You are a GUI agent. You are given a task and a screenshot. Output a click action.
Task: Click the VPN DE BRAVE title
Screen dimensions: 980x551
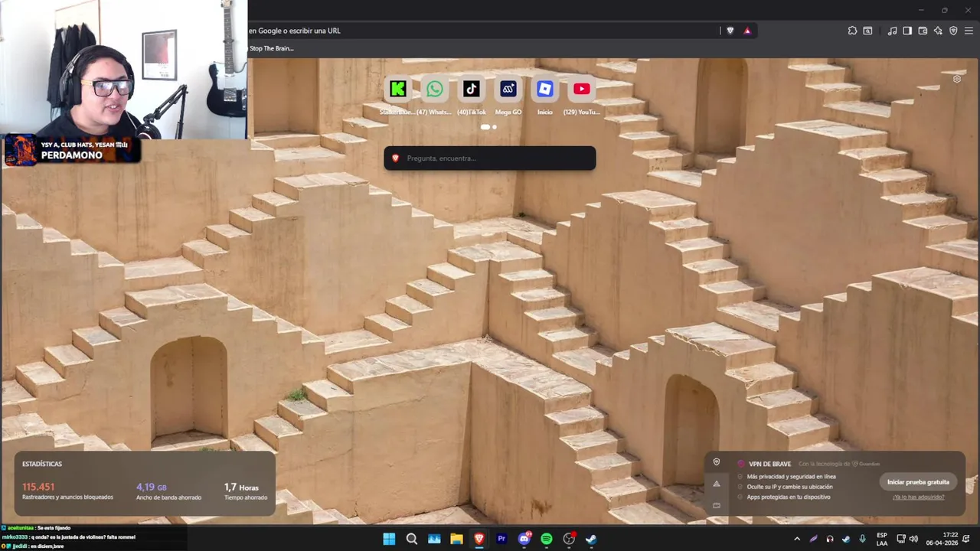[x=769, y=464]
